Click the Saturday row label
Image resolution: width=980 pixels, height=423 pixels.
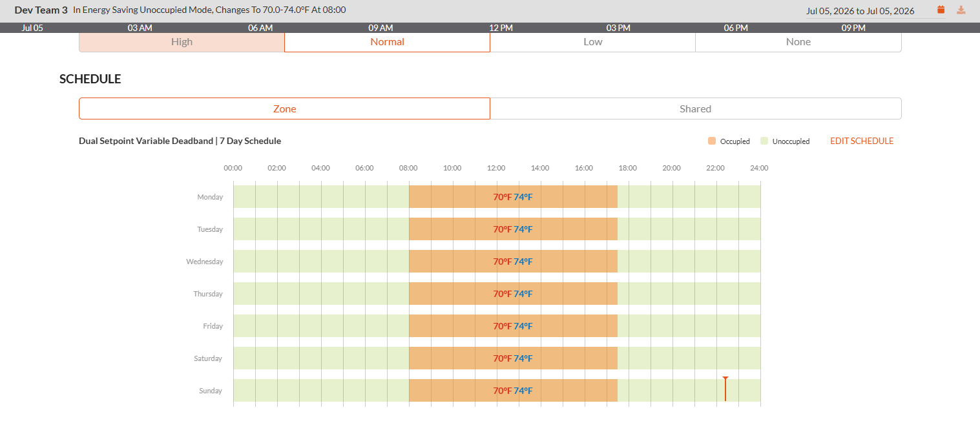pyautogui.click(x=208, y=358)
